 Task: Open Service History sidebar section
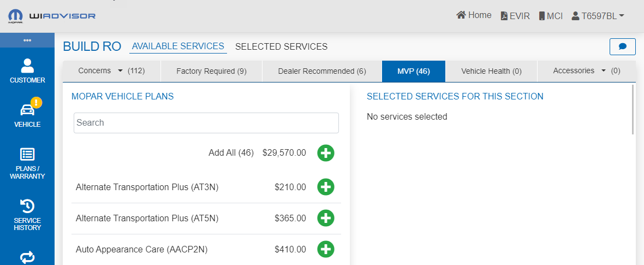27,214
